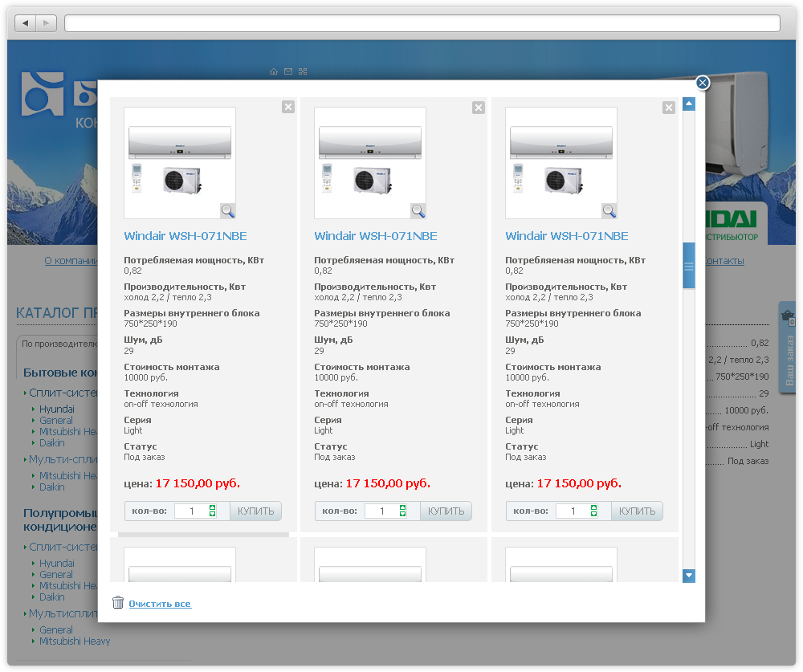Enlarge the right card's image with magnifier icon
This screenshot has width=803, height=672.
point(609,210)
